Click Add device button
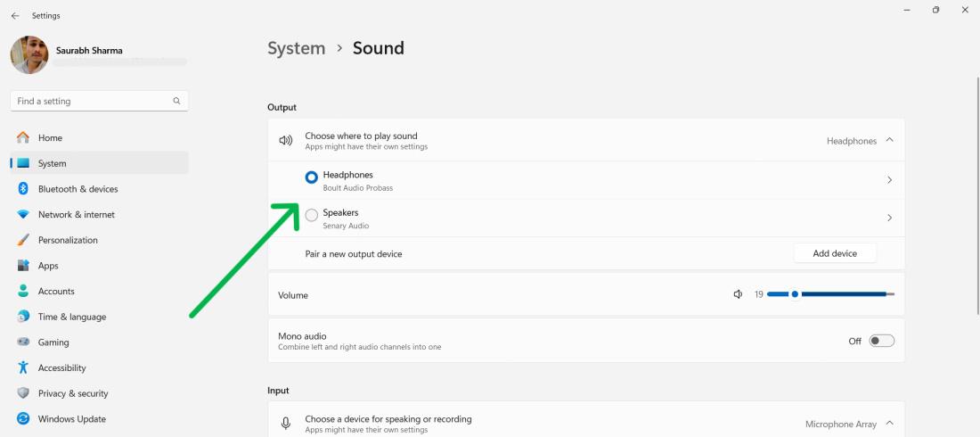980x437 pixels. tap(835, 253)
